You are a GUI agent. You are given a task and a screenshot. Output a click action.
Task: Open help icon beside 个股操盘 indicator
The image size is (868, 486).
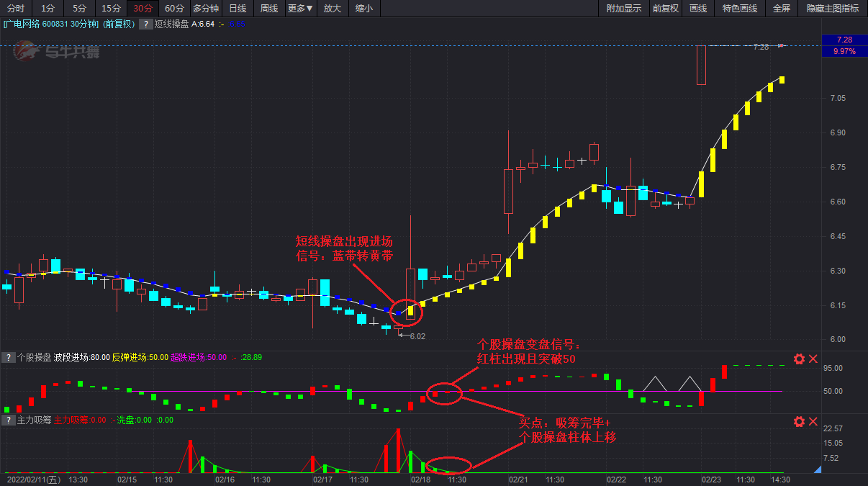coord(8,358)
